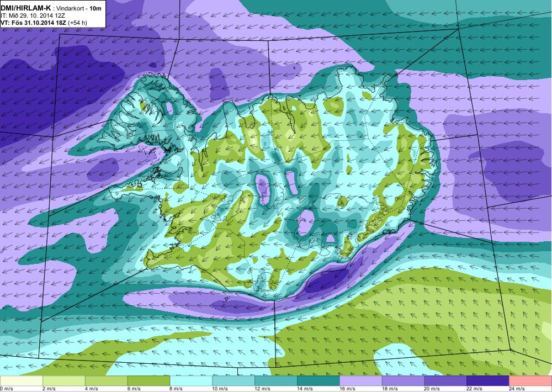Screen dimensions: 552x392
Task: Select the "22 m/s" legend label
Action: pos(475,389)
